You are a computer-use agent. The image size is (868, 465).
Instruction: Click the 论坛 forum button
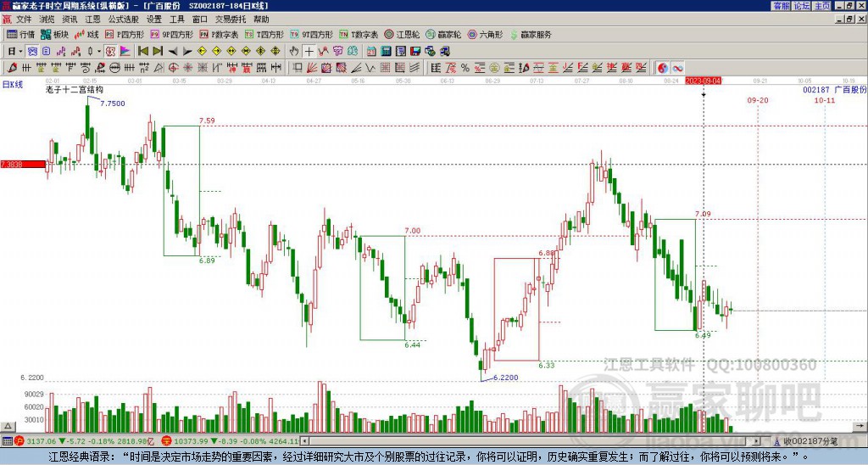coord(802,6)
